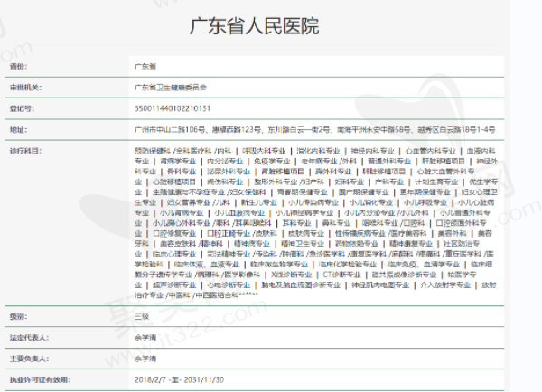The width and height of the screenshot is (542, 392).
Task: Select the CT诊断专业 entry
Action: 341,275
